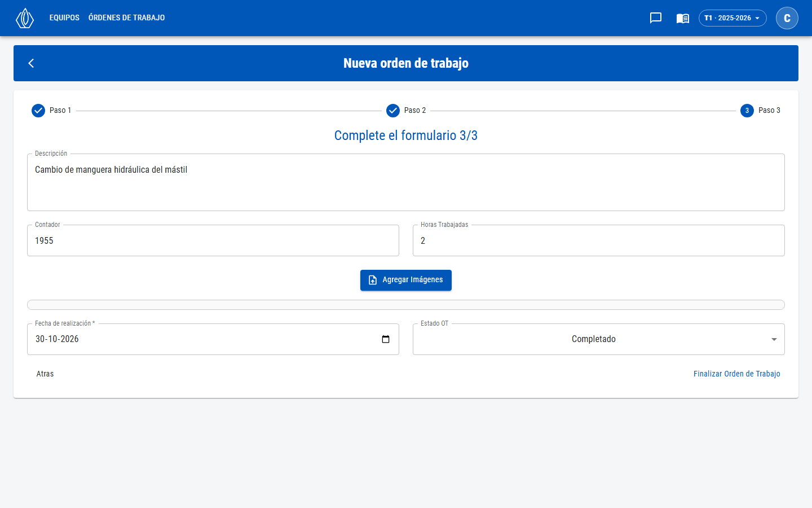Click the Paso 3 step number circle

click(x=747, y=111)
